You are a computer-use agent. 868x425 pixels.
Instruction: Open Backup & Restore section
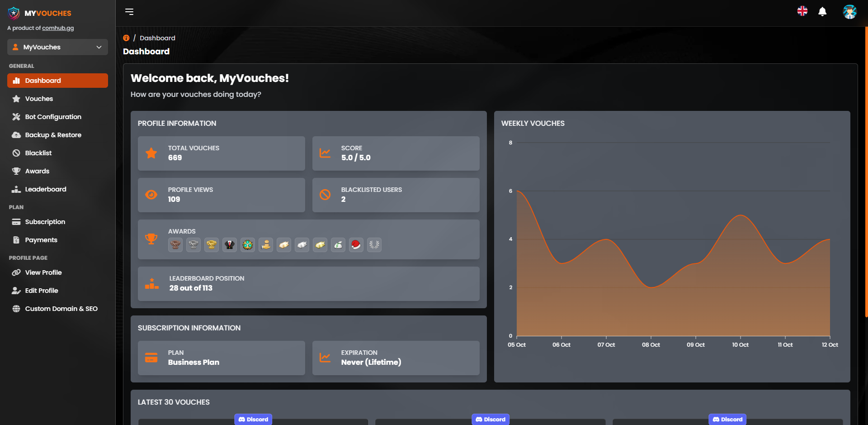(53, 135)
